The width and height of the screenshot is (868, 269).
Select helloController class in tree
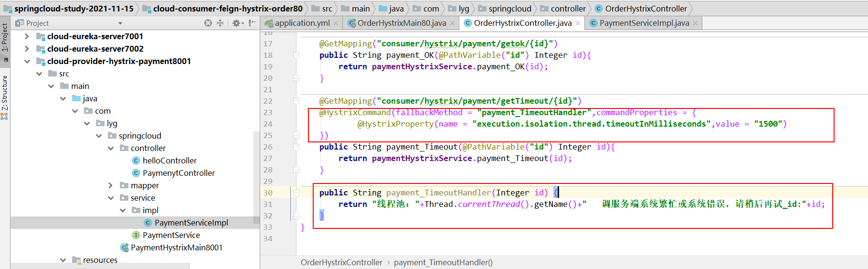point(169,161)
